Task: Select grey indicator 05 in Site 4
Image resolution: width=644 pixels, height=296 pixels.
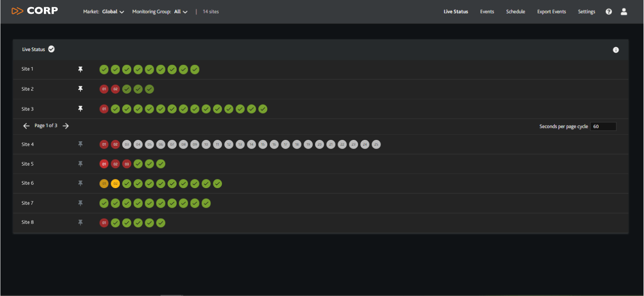Action: tap(149, 144)
